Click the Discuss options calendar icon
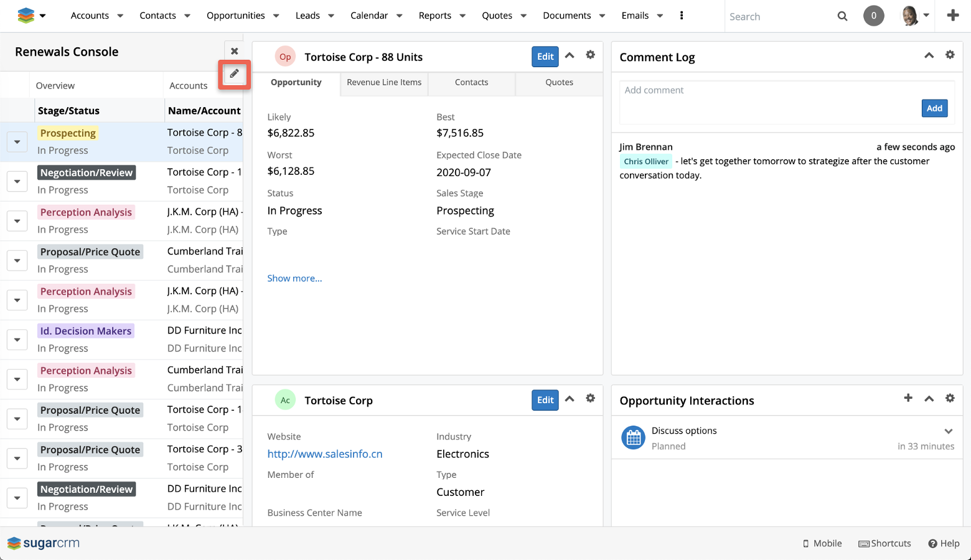This screenshot has height=560, width=971. point(633,438)
